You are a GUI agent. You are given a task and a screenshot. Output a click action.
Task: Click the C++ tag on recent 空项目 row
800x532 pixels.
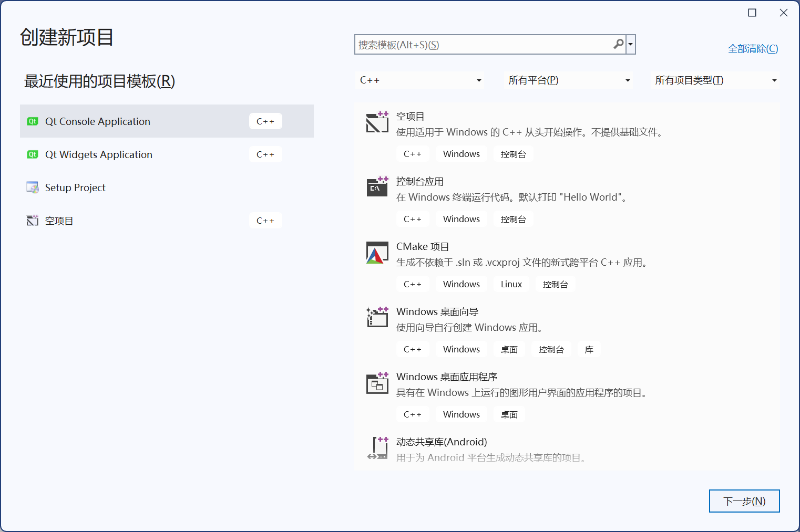coord(265,221)
